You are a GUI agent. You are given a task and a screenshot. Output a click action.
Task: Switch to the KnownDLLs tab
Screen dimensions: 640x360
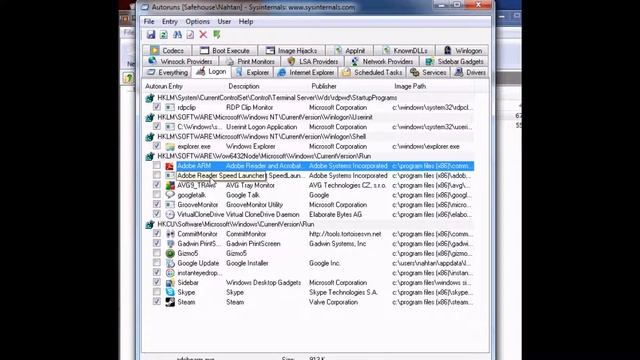point(405,51)
